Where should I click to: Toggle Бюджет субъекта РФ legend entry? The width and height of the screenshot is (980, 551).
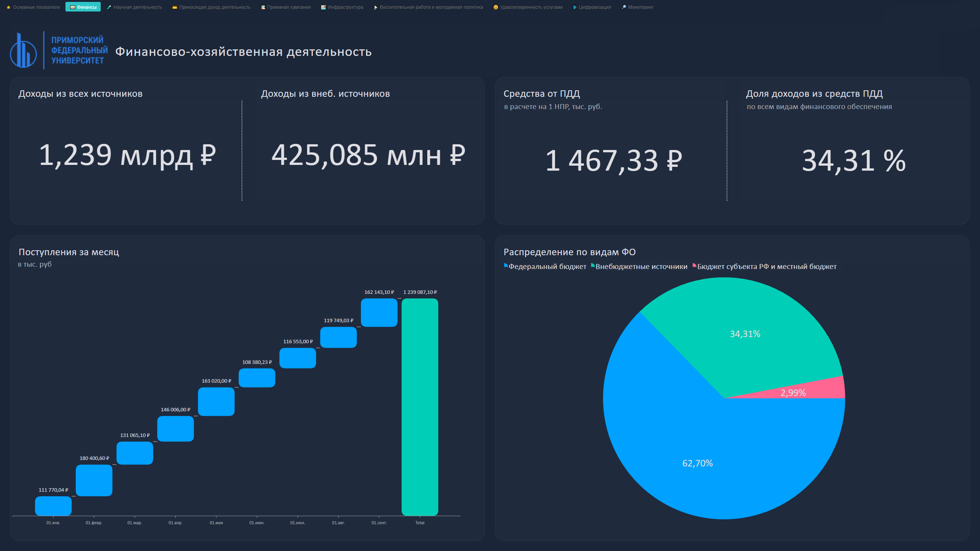766,267
